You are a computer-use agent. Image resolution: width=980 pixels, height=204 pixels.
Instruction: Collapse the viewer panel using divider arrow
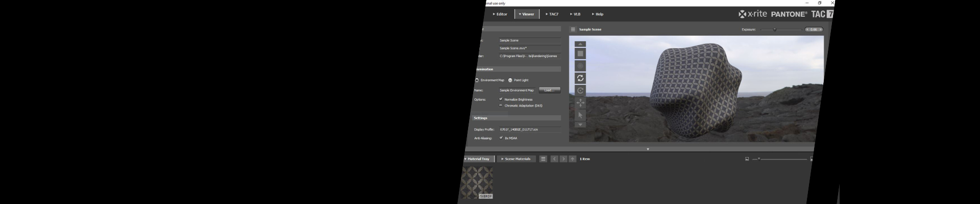click(x=648, y=149)
